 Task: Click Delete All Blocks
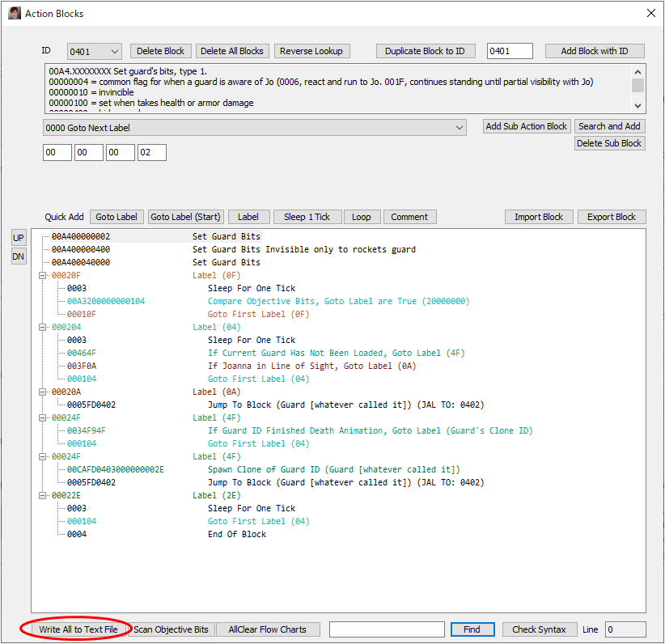click(231, 51)
